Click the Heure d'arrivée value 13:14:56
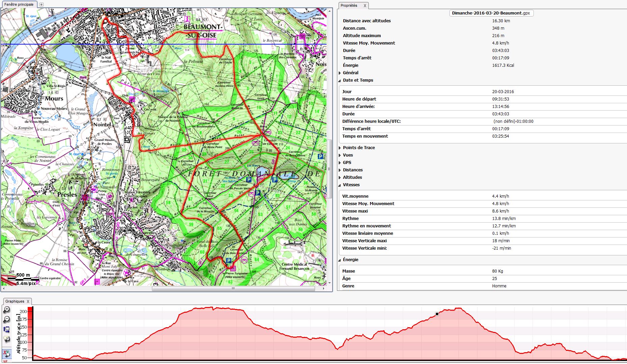The image size is (627, 364). [x=500, y=106]
